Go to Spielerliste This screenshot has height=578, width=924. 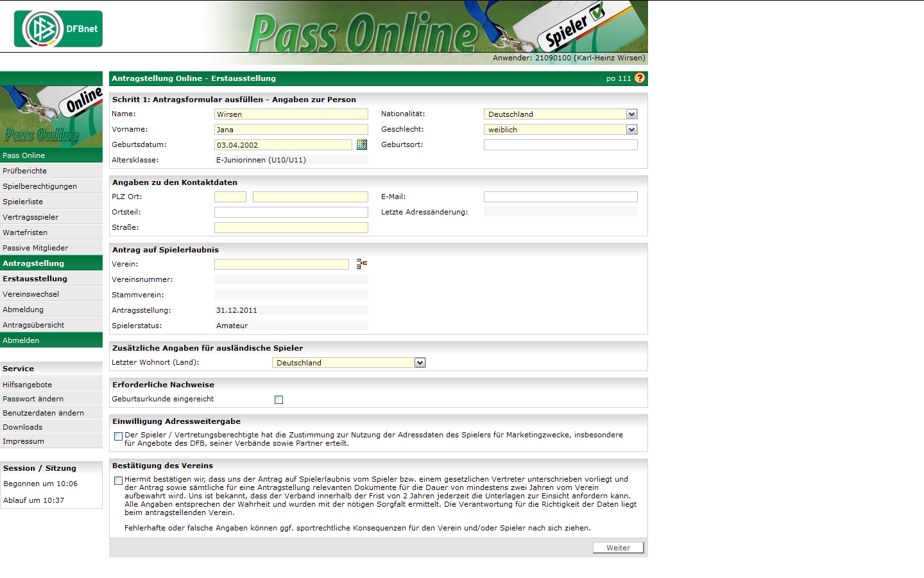pyautogui.click(x=51, y=202)
